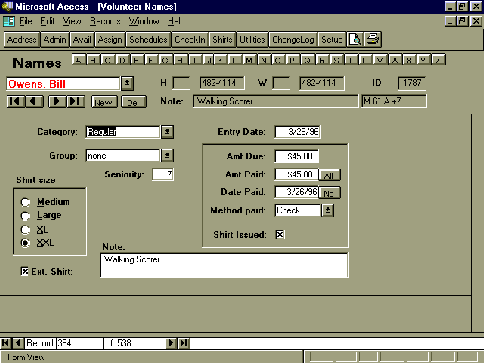Viewport: 484px width, 363px height.
Task: Click the Address toolbar button
Action: pyautogui.click(x=22, y=40)
